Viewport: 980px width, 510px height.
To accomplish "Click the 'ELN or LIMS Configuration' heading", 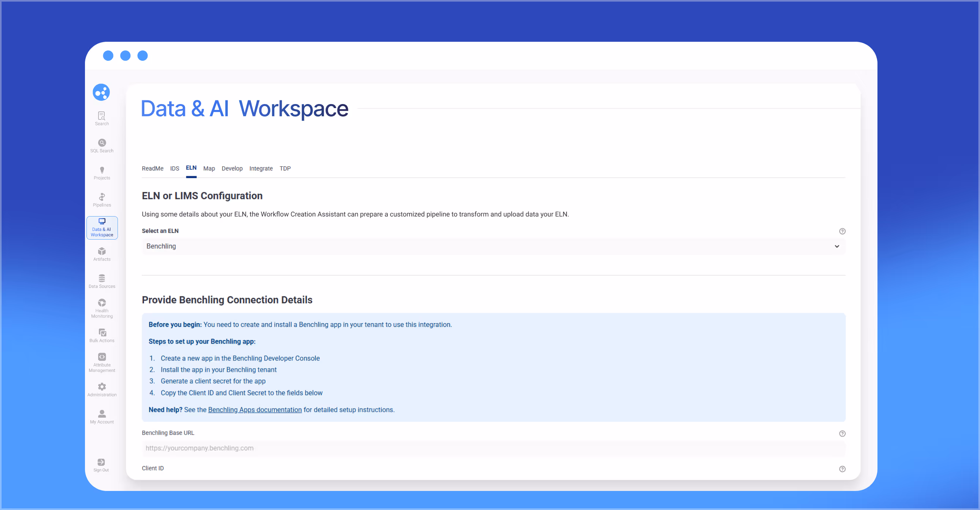I will tap(202, 196).
